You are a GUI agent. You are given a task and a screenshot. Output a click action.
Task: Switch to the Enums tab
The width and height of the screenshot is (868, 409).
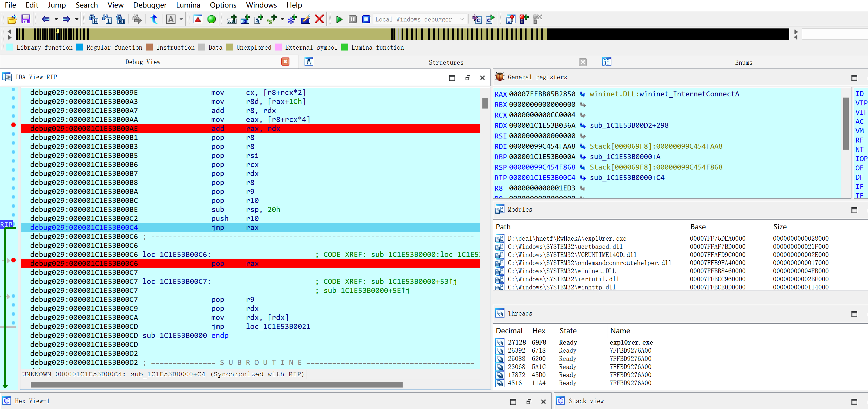(x=743, y=62)
